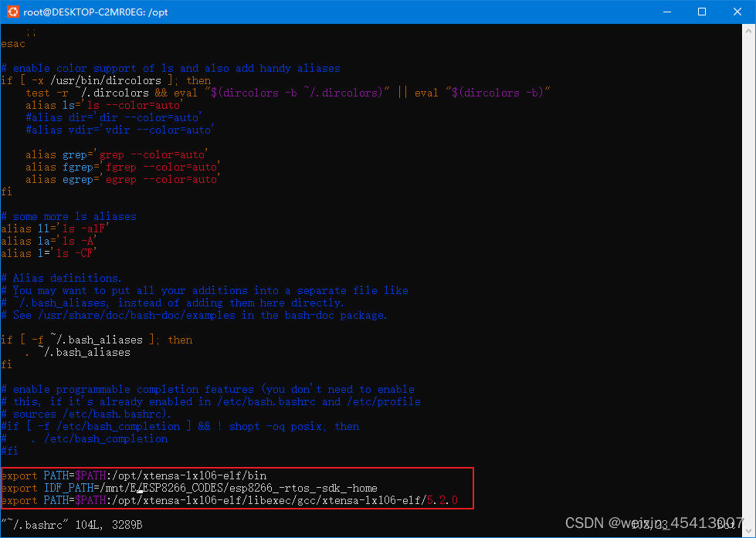Image resolution: width=756 pixels, height=538 pixels.
Task: Click the minimize button
Action: (666, 12)
